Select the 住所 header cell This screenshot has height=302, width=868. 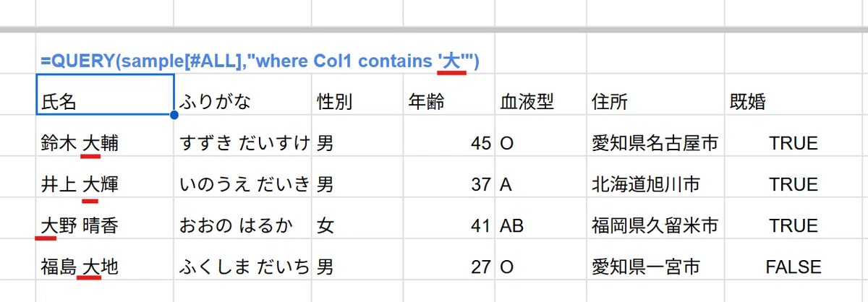tap(655, 94)
